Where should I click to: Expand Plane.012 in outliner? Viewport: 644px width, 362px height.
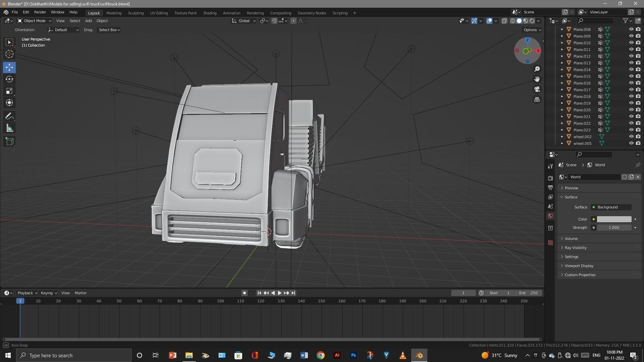coord(562,56)
